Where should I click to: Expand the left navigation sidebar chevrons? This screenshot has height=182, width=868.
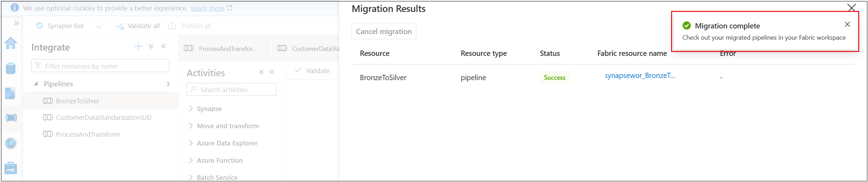tap(16, 23)
